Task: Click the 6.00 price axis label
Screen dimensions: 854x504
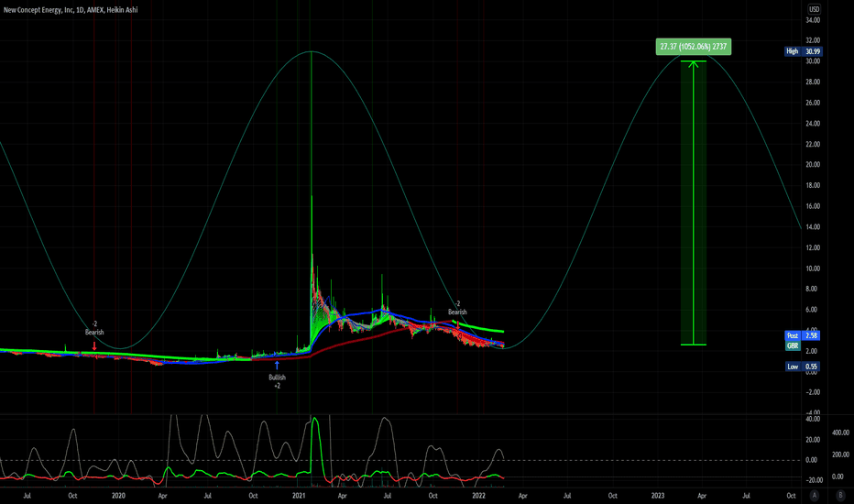Action: click(813, 310)
